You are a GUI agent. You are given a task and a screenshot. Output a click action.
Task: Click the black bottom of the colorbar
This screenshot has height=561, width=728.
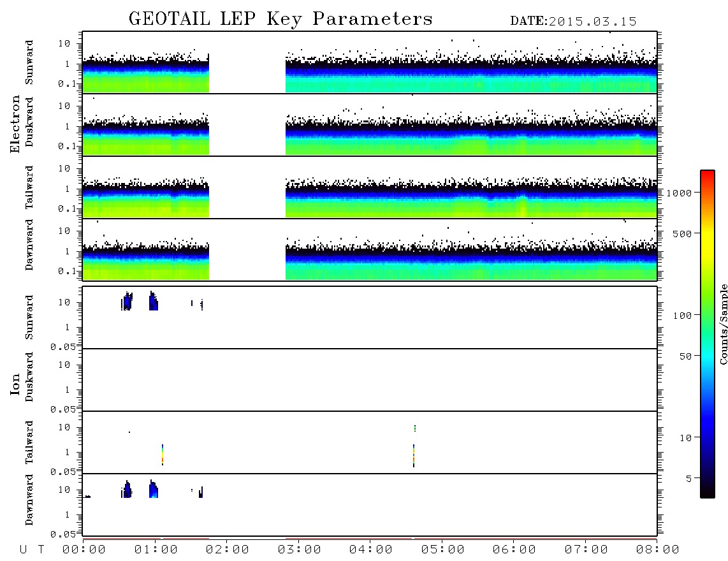(x=708, y=492)
